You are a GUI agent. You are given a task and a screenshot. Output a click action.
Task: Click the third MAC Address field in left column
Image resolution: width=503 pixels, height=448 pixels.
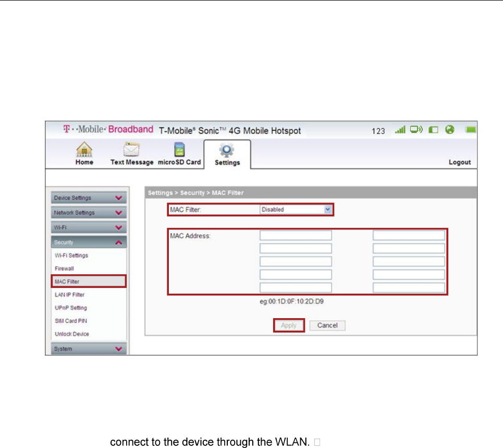[x=296, y=261]
